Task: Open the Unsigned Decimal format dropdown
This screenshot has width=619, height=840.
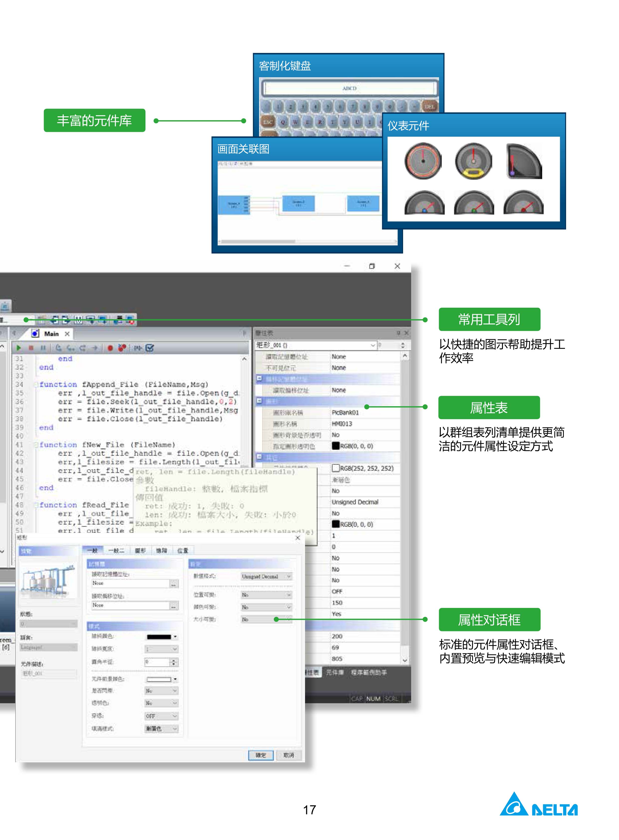Action: pos(266,576)
